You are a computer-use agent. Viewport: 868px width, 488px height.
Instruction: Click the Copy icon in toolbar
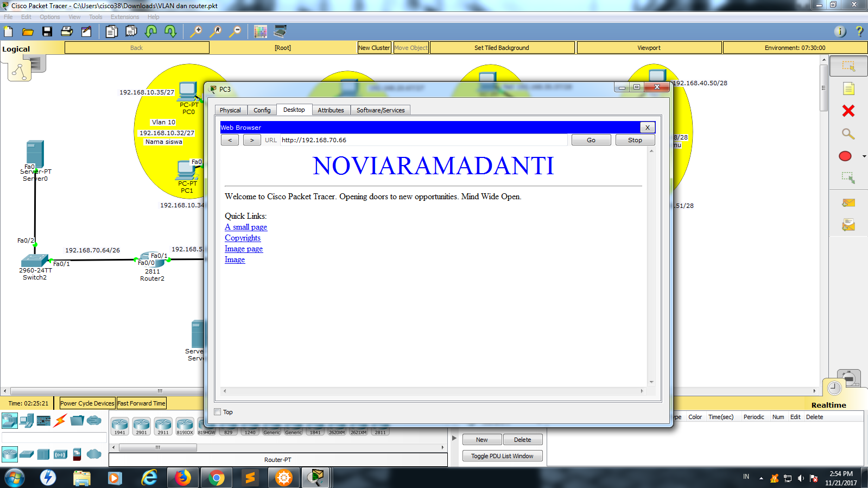tap(112, 31)
